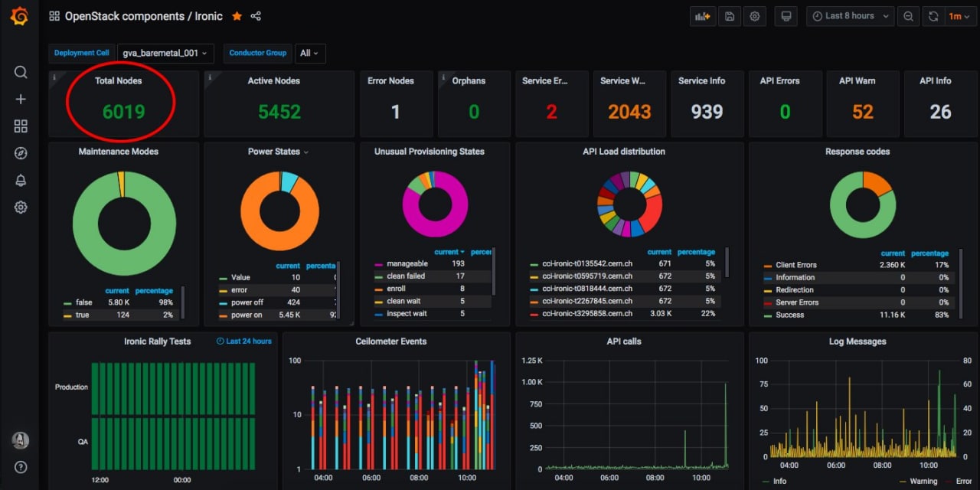Sort Maintenance Modes legend by percentage

click(155, 291)
